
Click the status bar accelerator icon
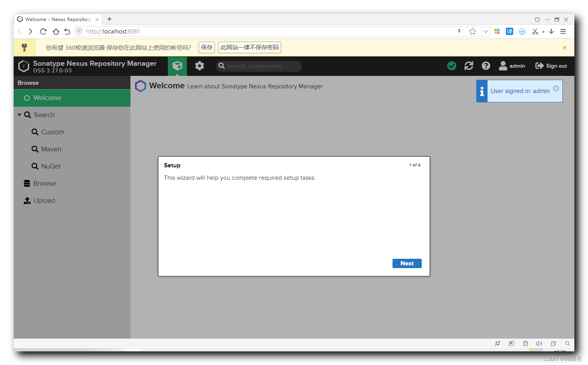tap(511, 344)
